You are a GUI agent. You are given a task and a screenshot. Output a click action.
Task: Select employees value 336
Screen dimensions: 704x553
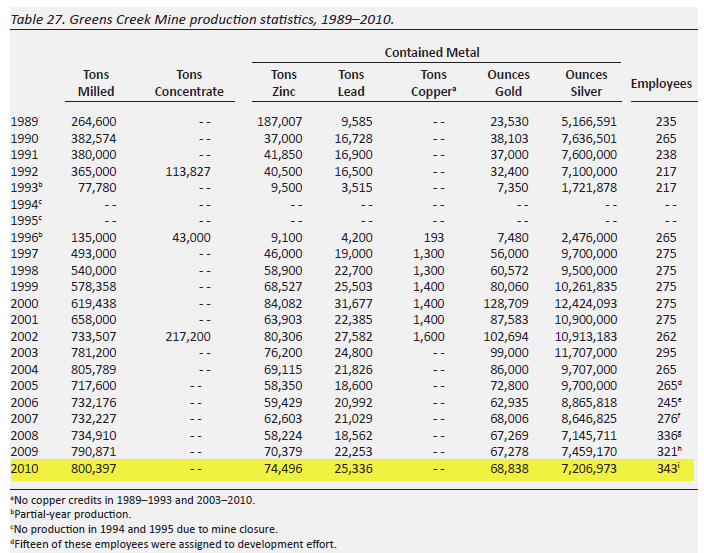coord(669,436)
